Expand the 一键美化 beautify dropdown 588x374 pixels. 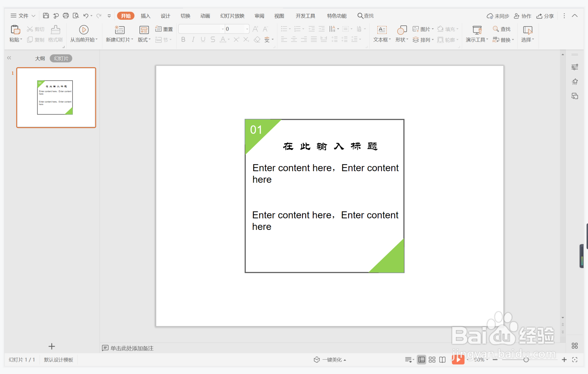click(345, 360)
